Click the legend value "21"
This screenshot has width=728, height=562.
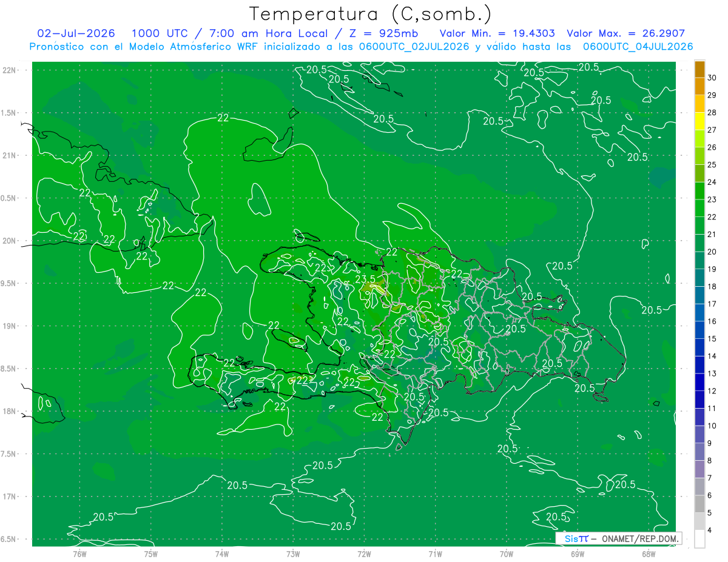coord(712,234)
